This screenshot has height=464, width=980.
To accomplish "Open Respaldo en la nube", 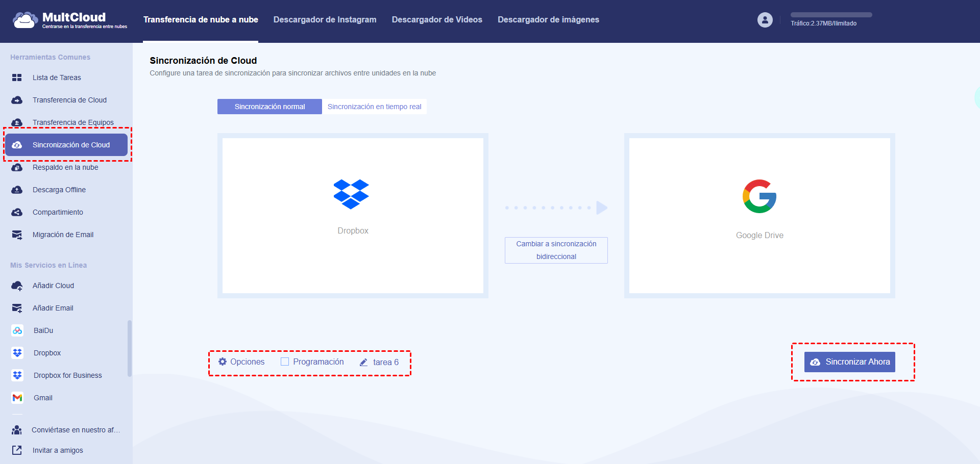I will [x=65, y=167].
